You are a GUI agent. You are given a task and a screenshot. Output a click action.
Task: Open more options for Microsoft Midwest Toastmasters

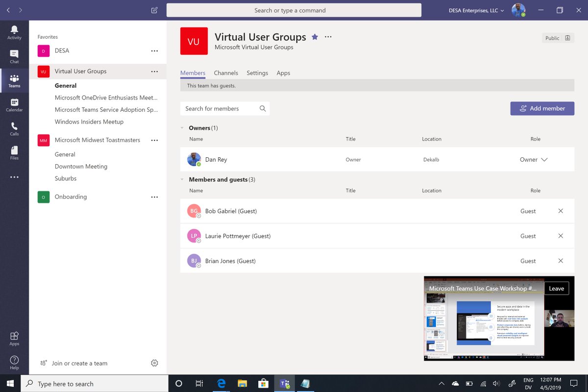(154, 140)
